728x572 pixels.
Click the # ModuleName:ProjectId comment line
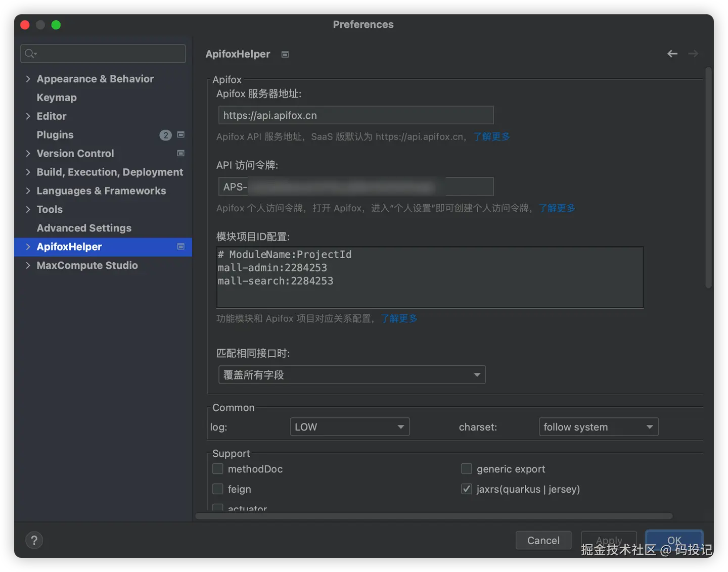click(285, 255)
